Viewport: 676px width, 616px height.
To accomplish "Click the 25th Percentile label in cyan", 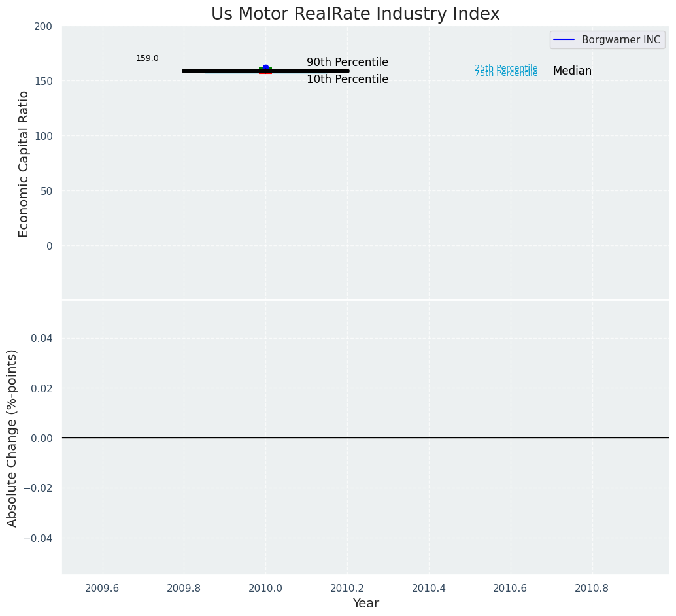I will pos(506,67).
